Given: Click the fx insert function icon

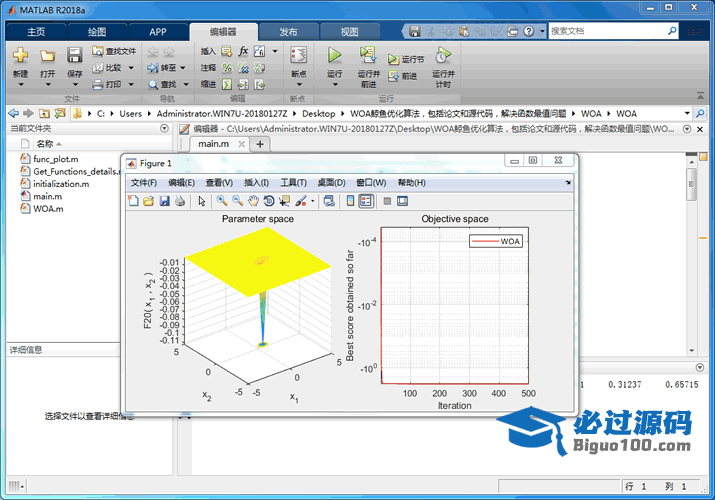Looking at the screenshot, I should click(243, 51).
